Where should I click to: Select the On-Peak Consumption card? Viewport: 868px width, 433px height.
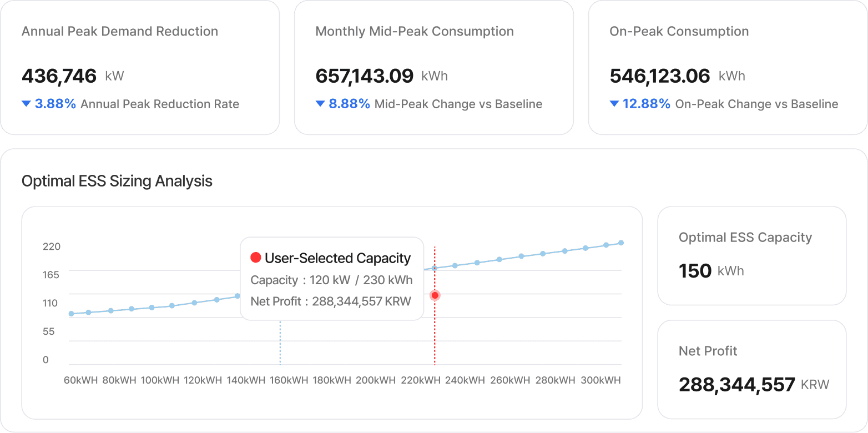click(x=727, y=67)
